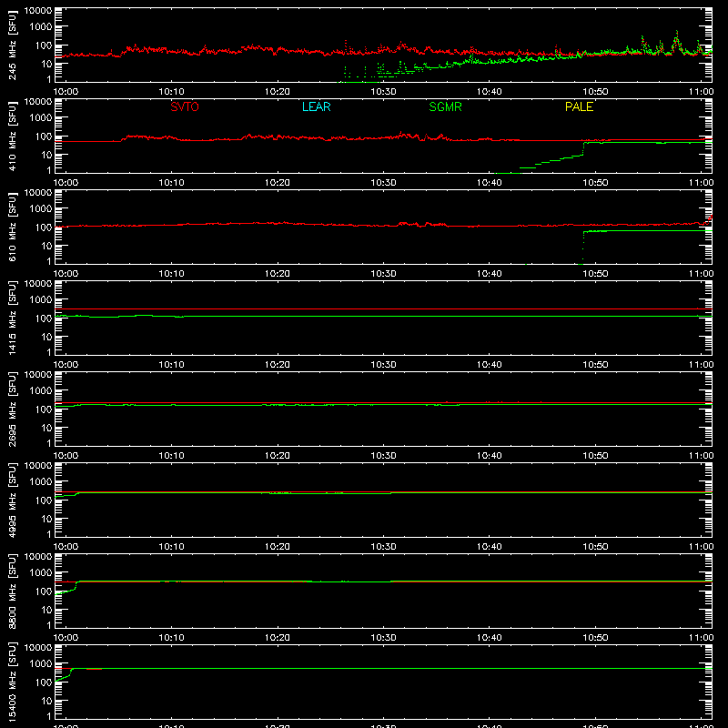The height and width of the screenshot is (728, 728).
Task: Click the 10000 y-axis label of 15400 MHz plot
Action: click(x=38, y=648)
